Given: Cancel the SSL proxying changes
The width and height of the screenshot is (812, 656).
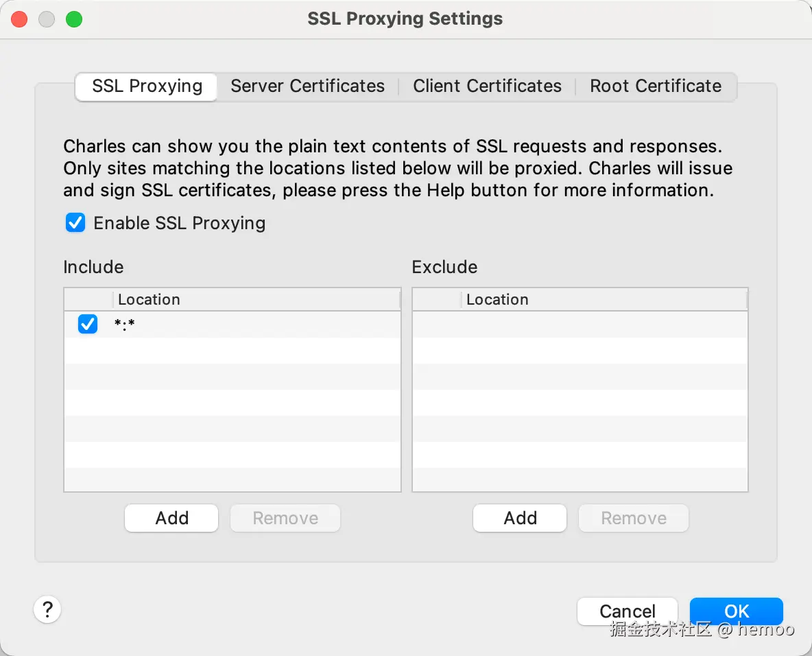Looking at the screenshot, I should point(627,611).
